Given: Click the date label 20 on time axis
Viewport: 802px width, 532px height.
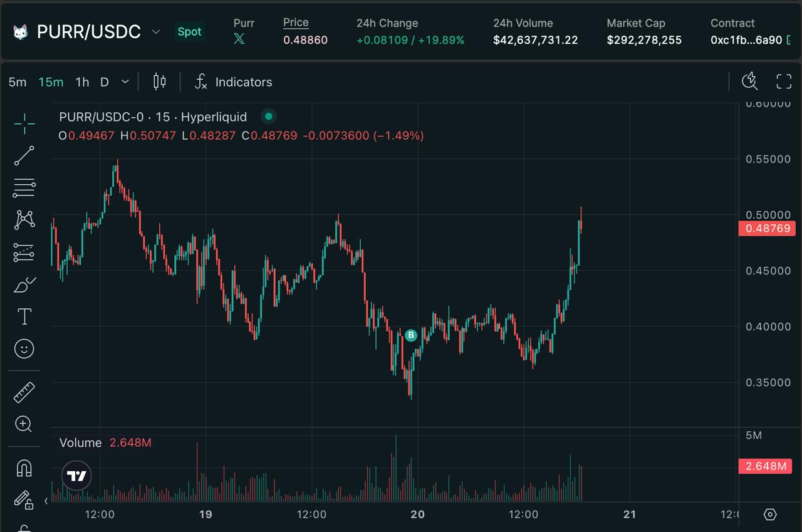Looking at the screenshot, I should [x=417, y=514].
